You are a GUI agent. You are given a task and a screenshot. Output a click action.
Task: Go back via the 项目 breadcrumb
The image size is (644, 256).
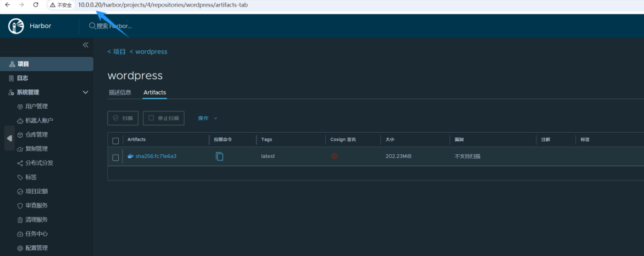pos(117,52)
